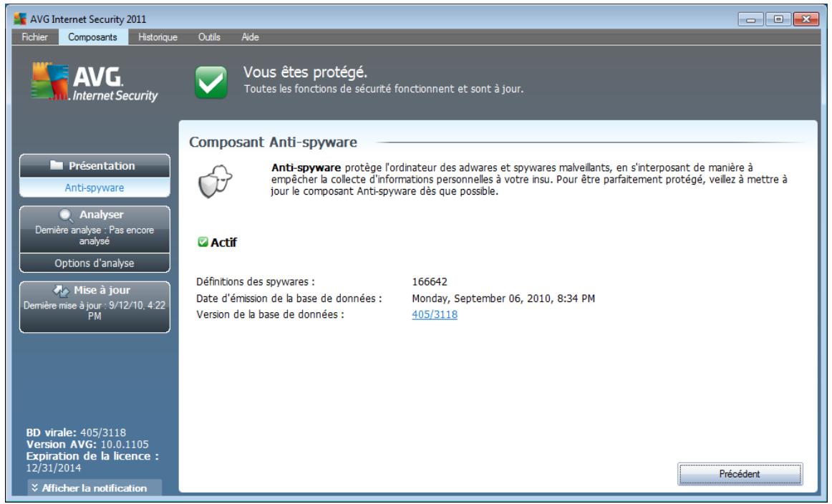
Task: Click the BD virale 405/3118 sidebar text
Action: pyautogui.click(x=76, y=433)
